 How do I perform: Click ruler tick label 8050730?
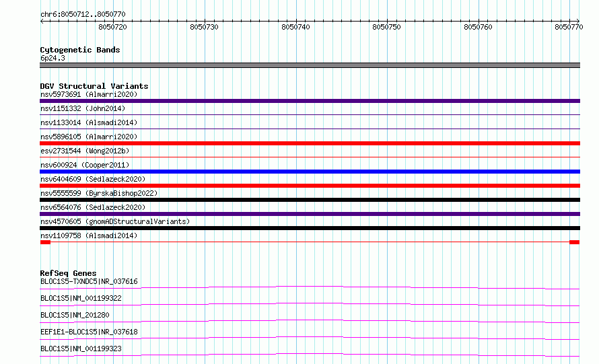pos(204,27)
